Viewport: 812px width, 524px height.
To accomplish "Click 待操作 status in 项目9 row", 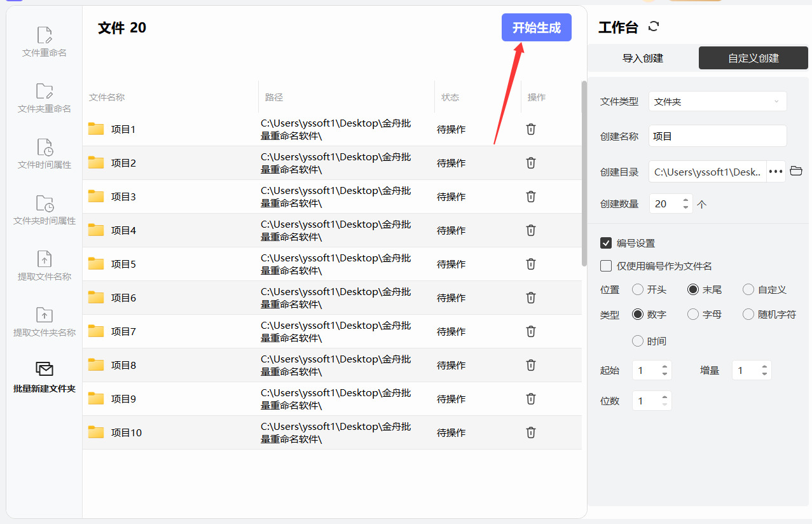I will tap(451, 399).
